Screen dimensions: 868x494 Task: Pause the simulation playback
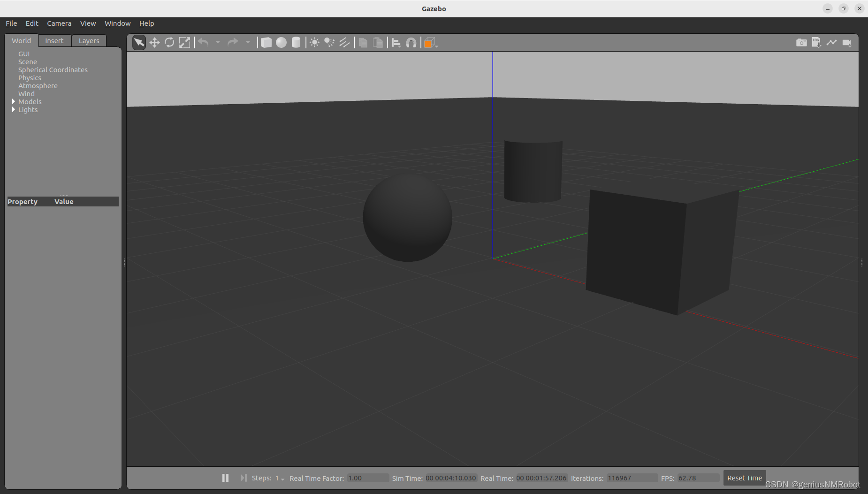coord(225,478)
